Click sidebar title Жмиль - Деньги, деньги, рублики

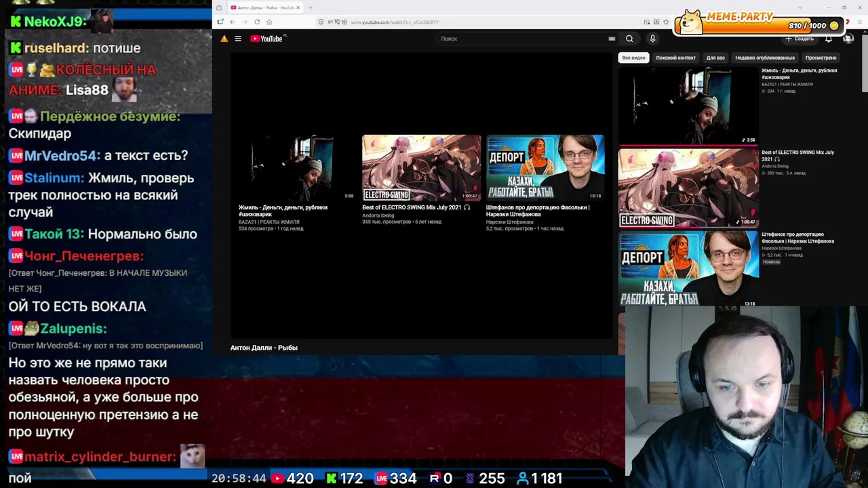[799, 74]
